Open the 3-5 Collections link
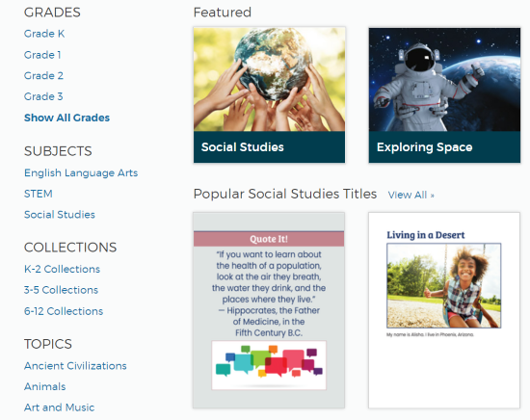The height and width of the screenshot is (420, 530). 61,290
